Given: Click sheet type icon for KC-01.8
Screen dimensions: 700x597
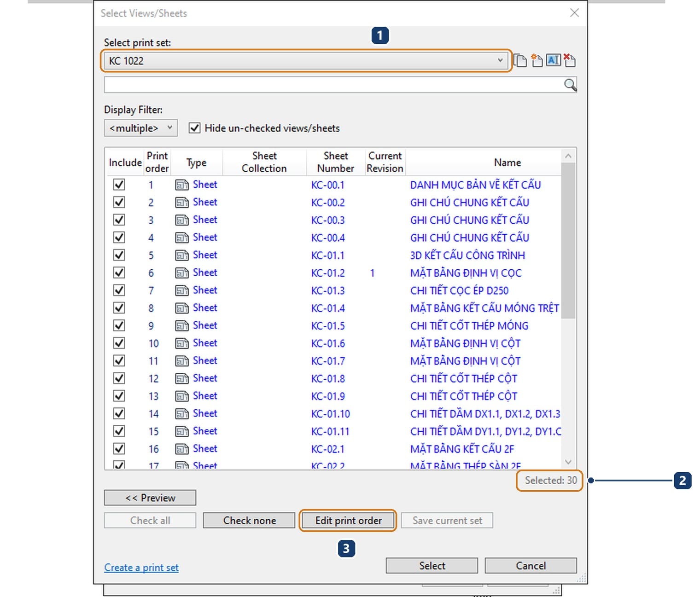Looking at the screenshot, I should click(x=182, y=378).
